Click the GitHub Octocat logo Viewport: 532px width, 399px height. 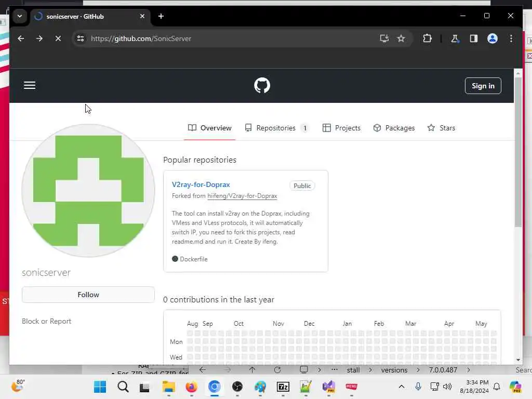(262, 86)
